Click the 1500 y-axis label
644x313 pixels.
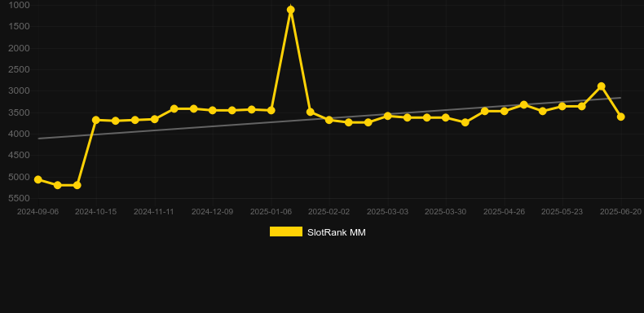(x=19, y=27)
